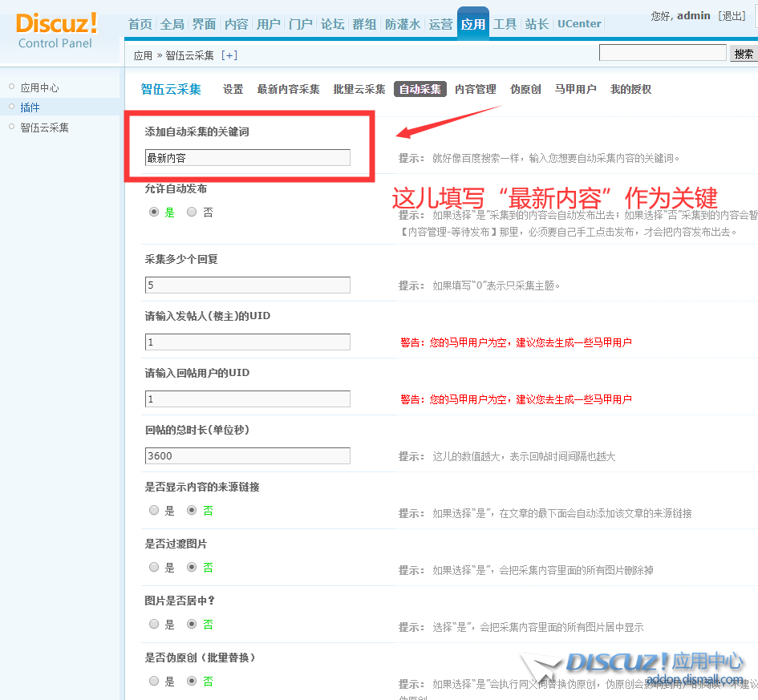This screenshot has height=700, width=758.
Task: Open the UCenter top menu
Action: pyautogui.click(x=579, y=24)
